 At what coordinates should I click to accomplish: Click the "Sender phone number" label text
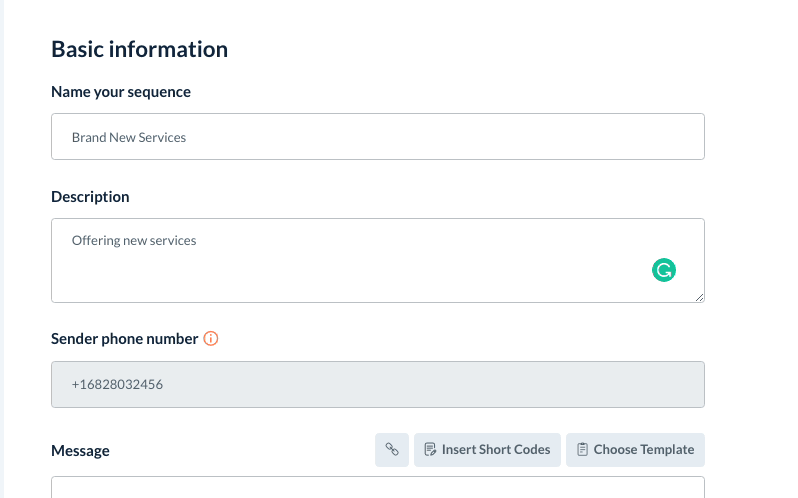(x=124, y=339)
